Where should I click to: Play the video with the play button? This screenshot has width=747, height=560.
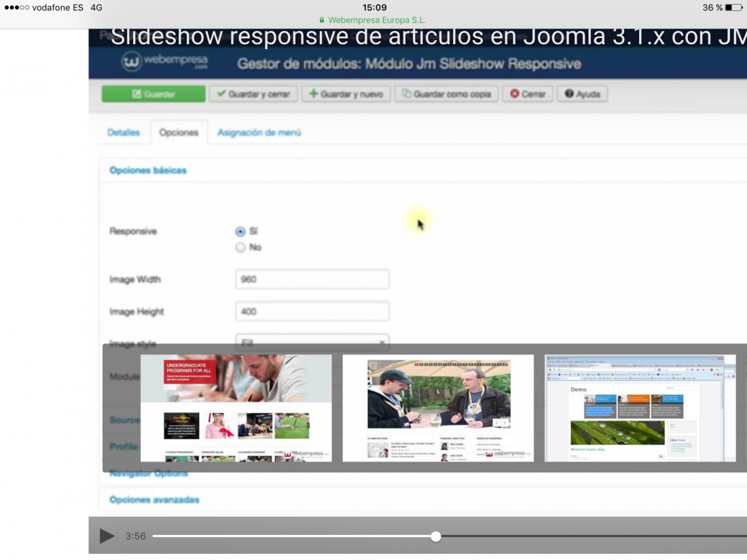point(107,536)
